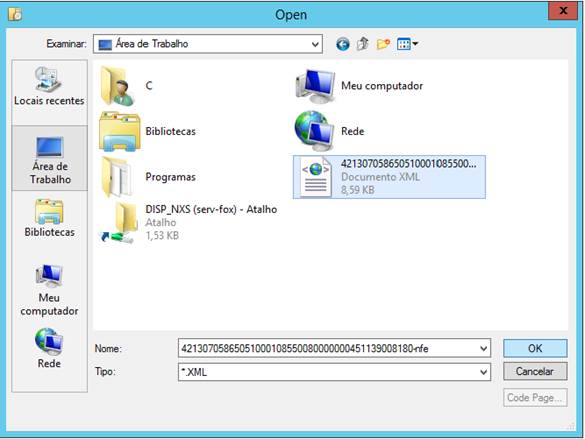Go up one folder level

[362, 44]
